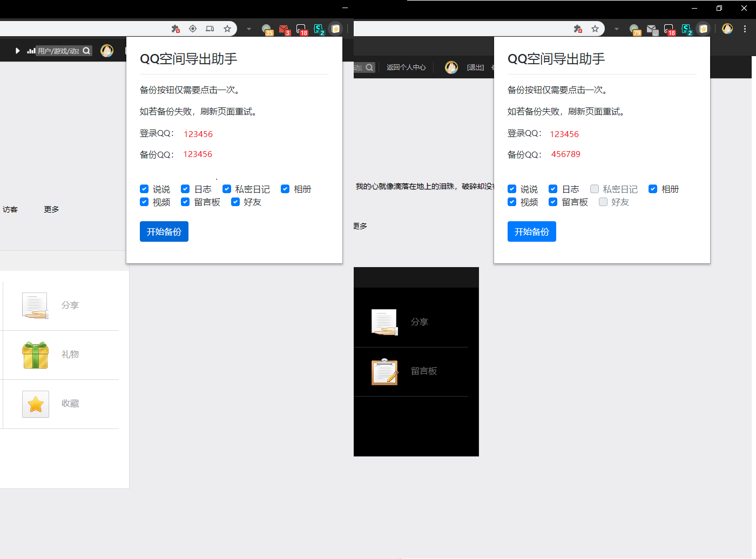Open Chrome three-dot menu in right window
The width and height of the screenshot is (756, 559).
click(x=745, y=29)
